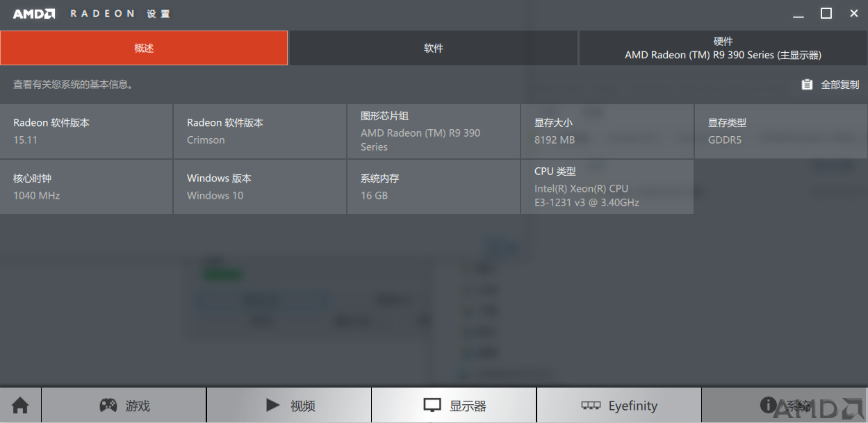
Task: Open the 显示器 display section
Action: click(x=454, y=405)
